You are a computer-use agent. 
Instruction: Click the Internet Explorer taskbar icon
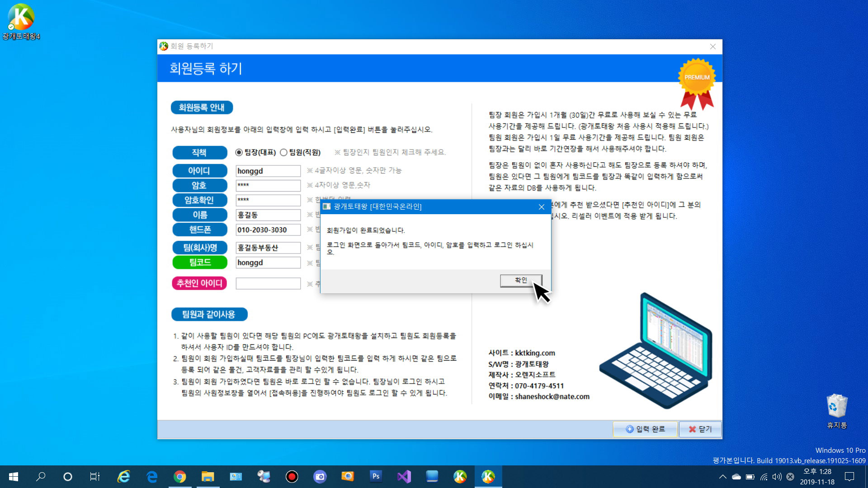click(x=123, y=477)
